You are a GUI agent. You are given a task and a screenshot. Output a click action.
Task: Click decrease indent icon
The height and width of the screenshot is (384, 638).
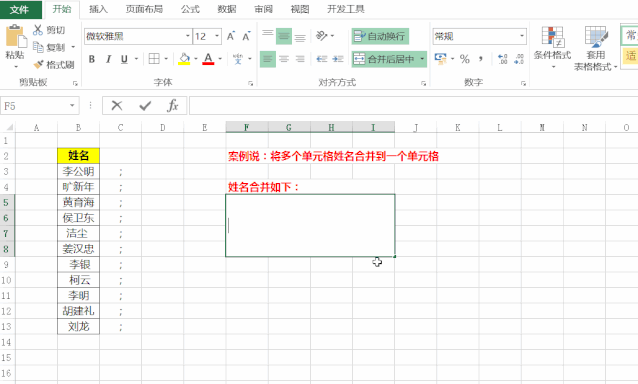point(322,59)
